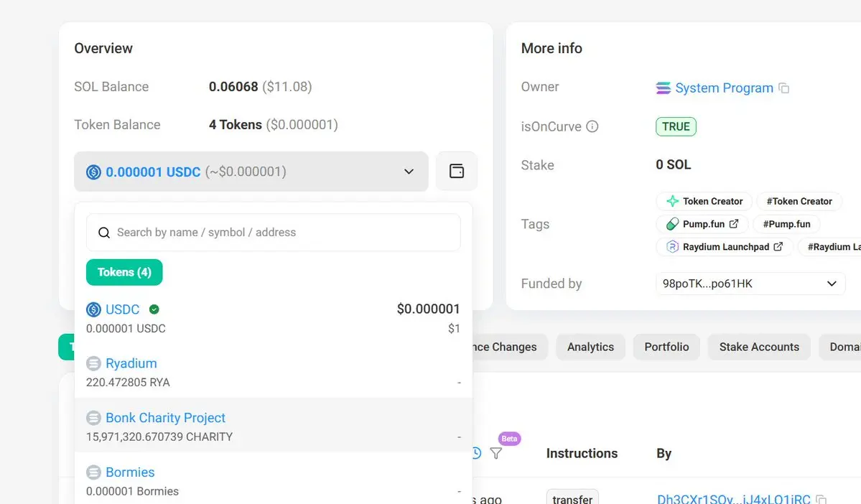Click the TRUE isOnCurve badge

pyautogui.click(x=676, y=127)
